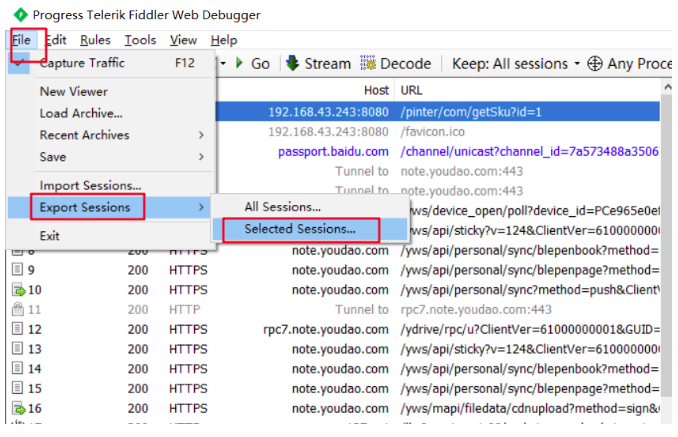Viewport: 678px width, 437px height.
Task: Select session 15 blepenpage URL
Action: point(530,388)
